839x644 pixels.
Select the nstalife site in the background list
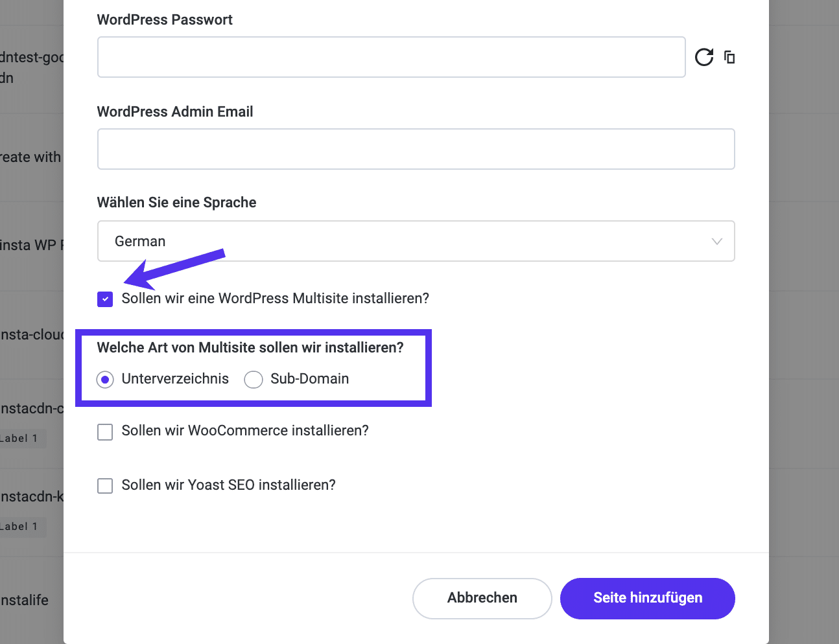[x=24, y=601]
